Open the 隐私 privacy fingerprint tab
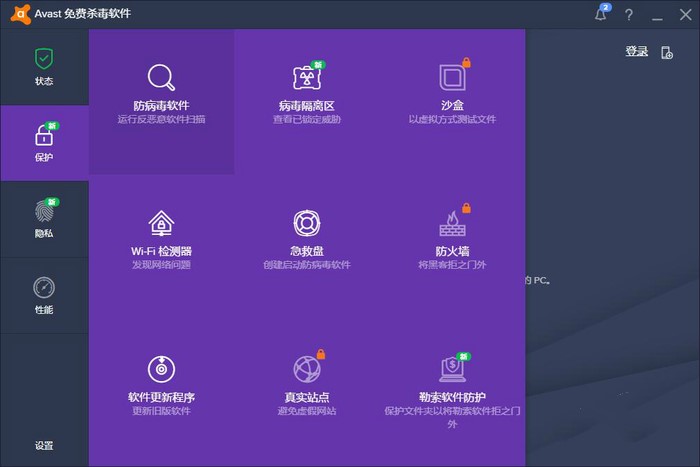 (x=44, y=219)
